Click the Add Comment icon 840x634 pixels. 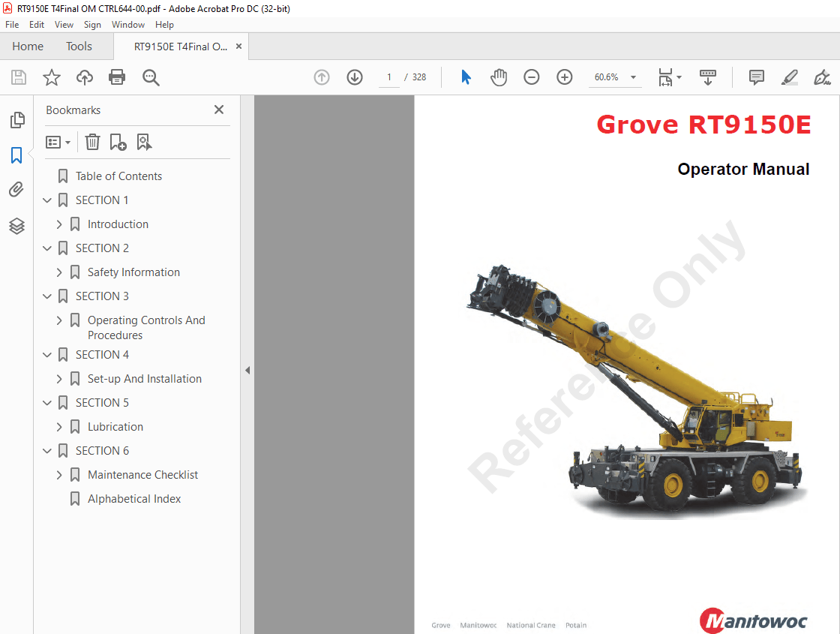click(756, 77)
